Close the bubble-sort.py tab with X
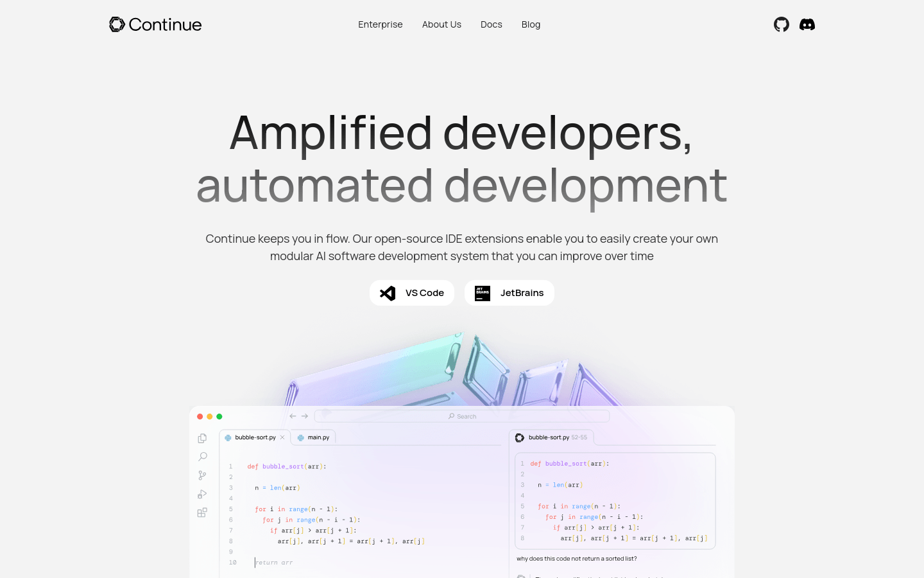 pyautogui.click(x=282, y=437)
